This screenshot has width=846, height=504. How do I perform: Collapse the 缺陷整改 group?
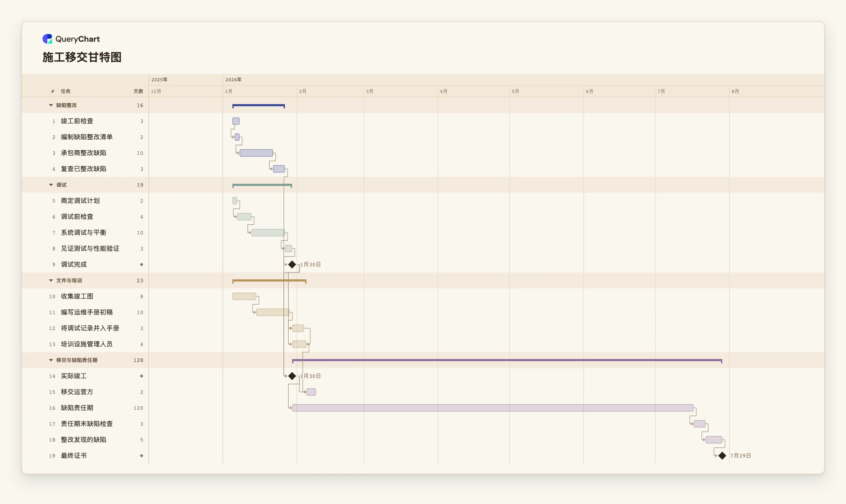[x=51, y=105]
